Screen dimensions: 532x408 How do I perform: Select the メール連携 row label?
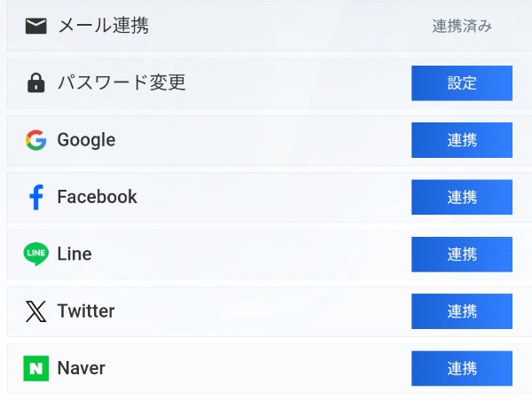tap(104, 26)
